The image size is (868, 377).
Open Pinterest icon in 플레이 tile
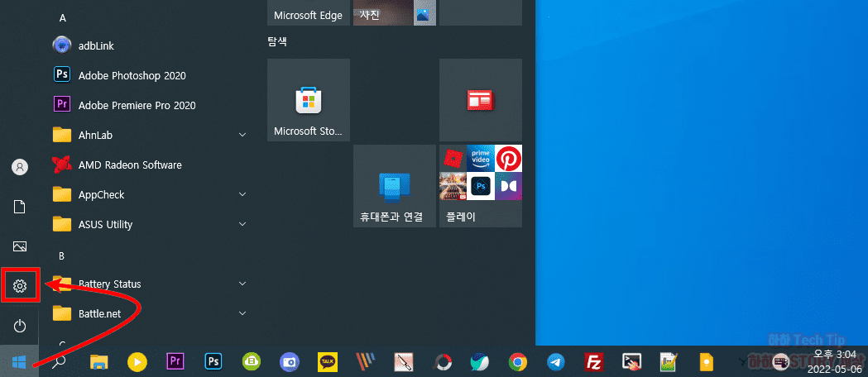pyautogui.click(x=508, y=159)
